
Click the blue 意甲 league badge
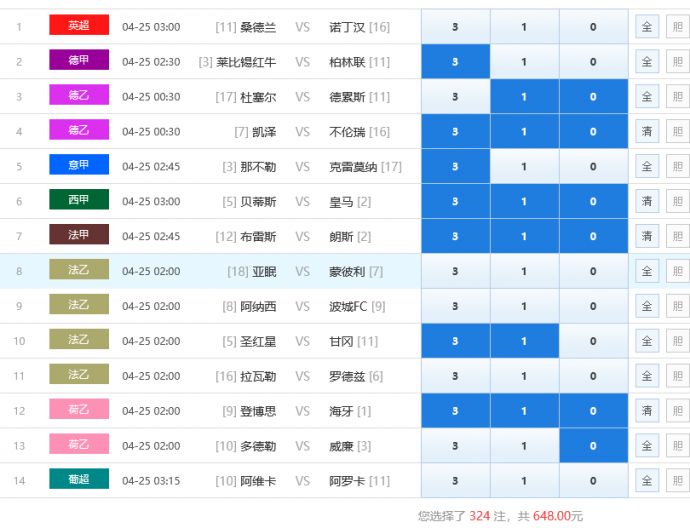[x=79, y=166]
